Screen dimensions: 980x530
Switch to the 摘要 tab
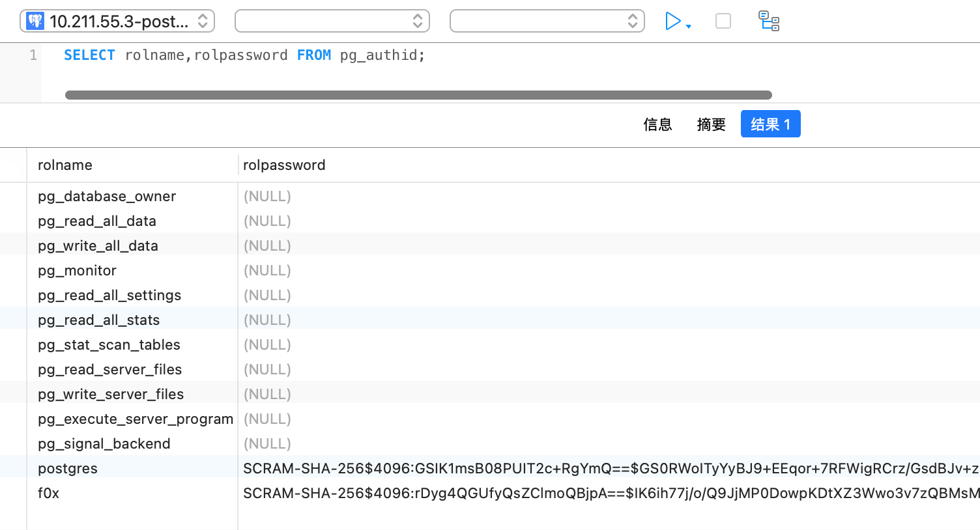[x=711, y=124]
